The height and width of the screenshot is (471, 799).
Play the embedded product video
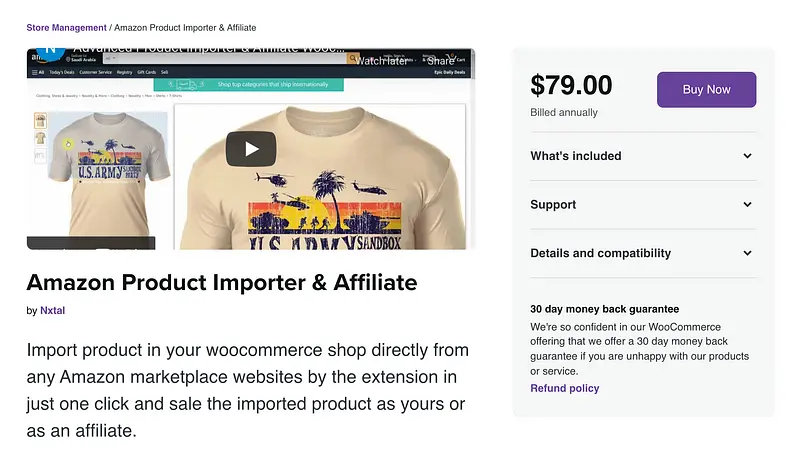(x=250, y=149)
